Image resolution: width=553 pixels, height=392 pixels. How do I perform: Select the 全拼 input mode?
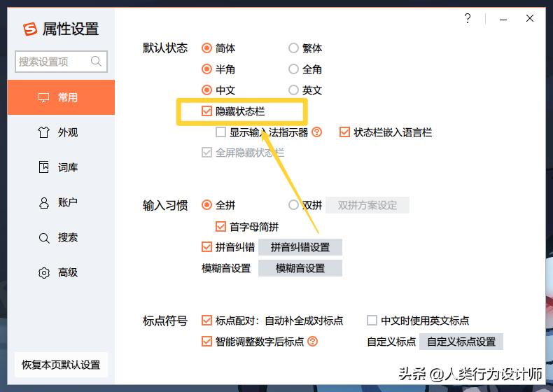(206, 205)
